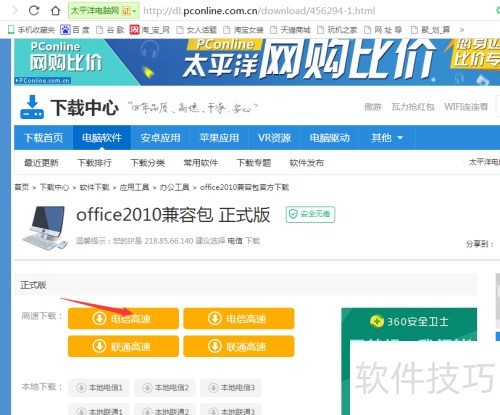Select the 电脑软件 tab

point(102,138)
